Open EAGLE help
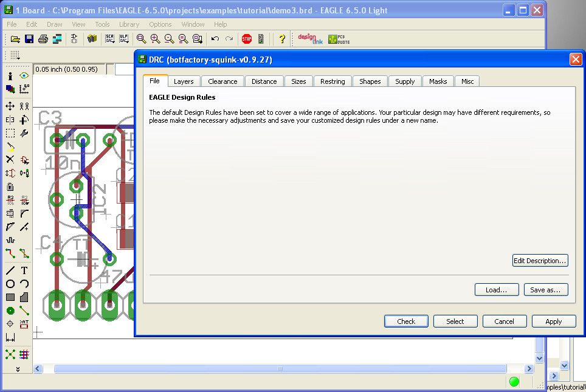586x392 pixels. [x=281, y=38]
